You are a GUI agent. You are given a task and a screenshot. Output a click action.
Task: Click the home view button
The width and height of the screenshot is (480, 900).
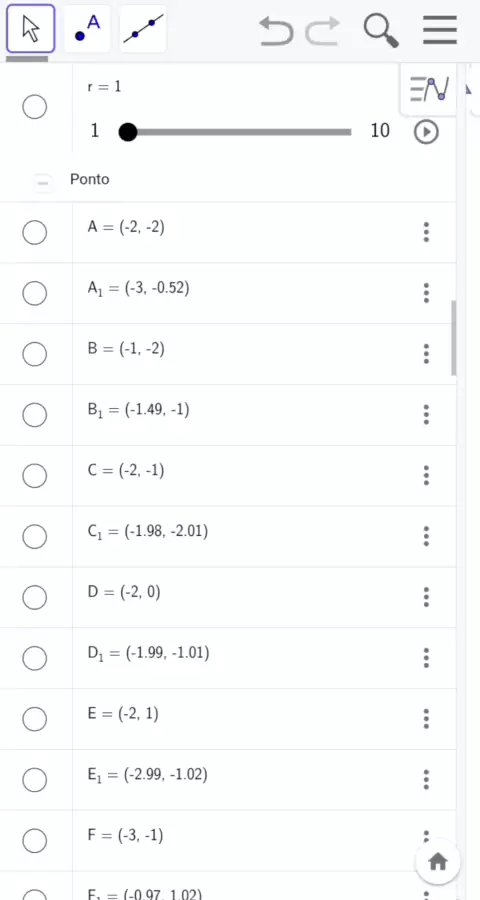click(438, 861)
